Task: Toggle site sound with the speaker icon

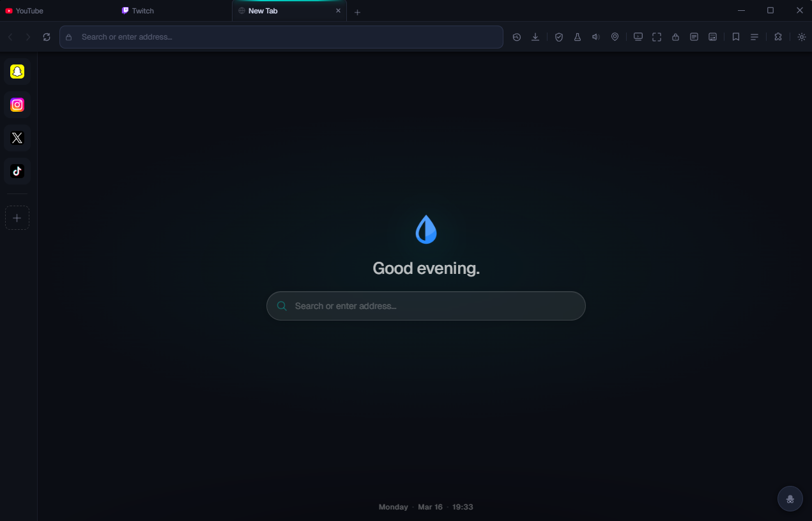Action: coord(595,36)
